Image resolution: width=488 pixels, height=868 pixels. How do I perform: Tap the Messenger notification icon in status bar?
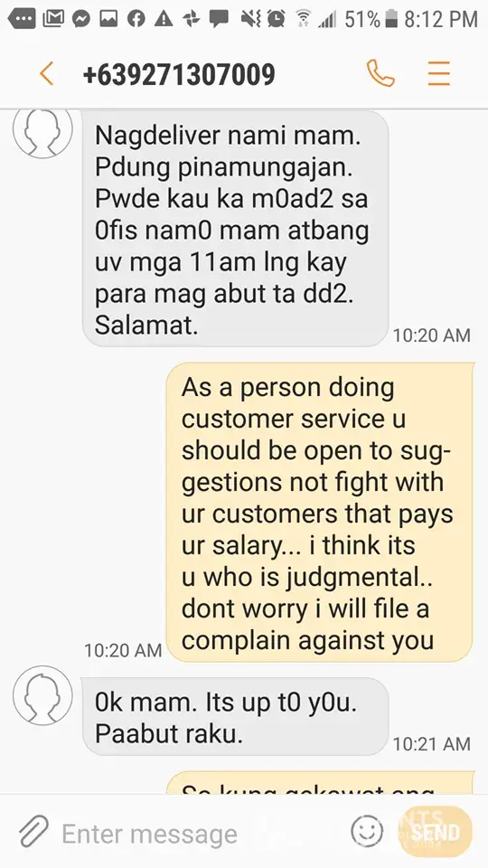tap(81, 19)
